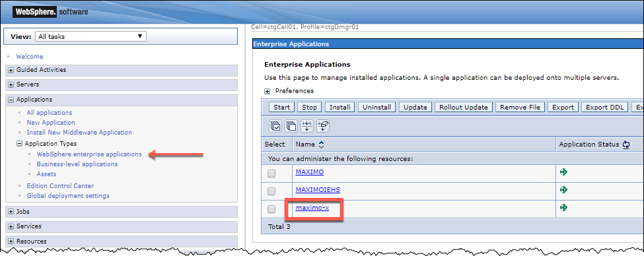
Task: Click the Select All items icon
Action: [275, 126]
